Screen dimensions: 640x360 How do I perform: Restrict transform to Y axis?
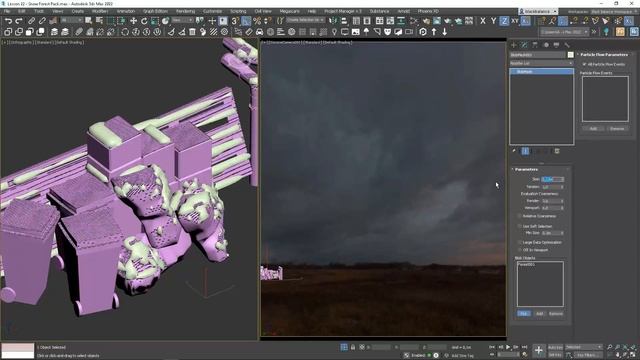coord(493,20)
